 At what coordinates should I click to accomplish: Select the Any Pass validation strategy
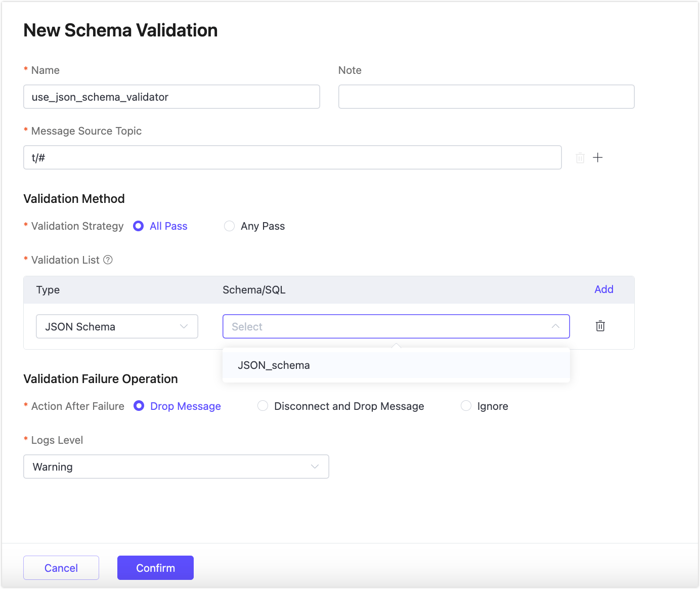click(229, 226)
